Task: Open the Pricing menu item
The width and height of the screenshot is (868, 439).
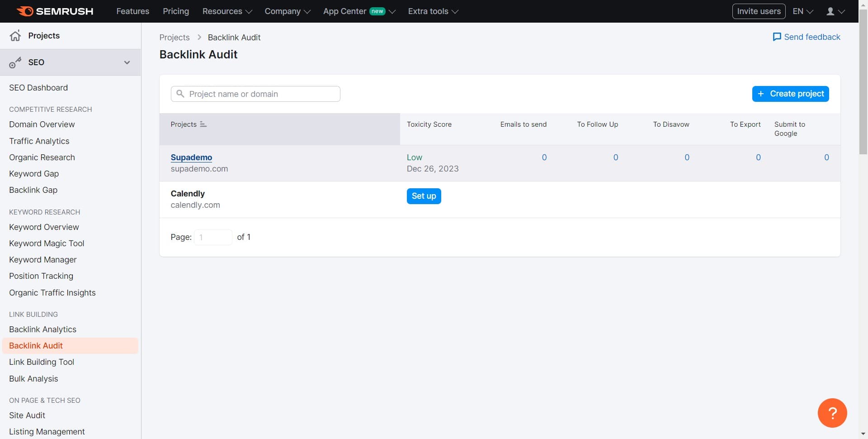Action: (x=176, y=11)
